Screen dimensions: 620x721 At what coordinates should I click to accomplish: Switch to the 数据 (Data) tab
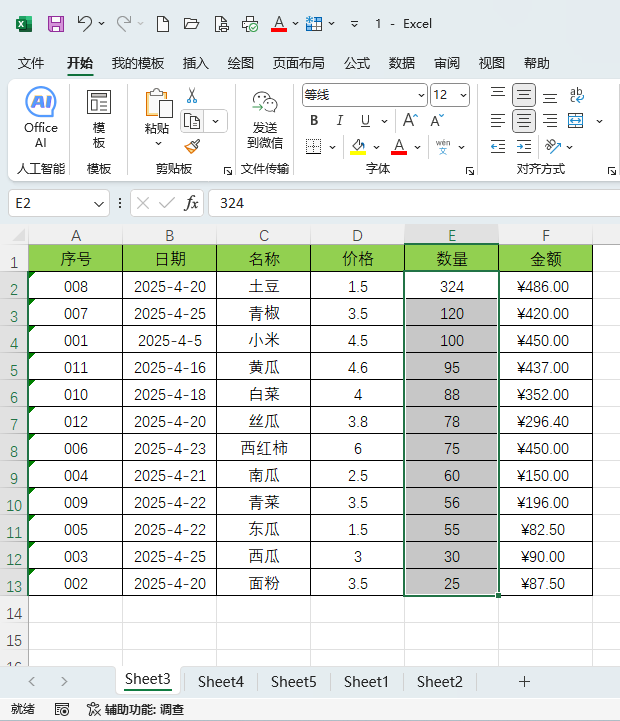pyautogui.click(x=402, y=63)
